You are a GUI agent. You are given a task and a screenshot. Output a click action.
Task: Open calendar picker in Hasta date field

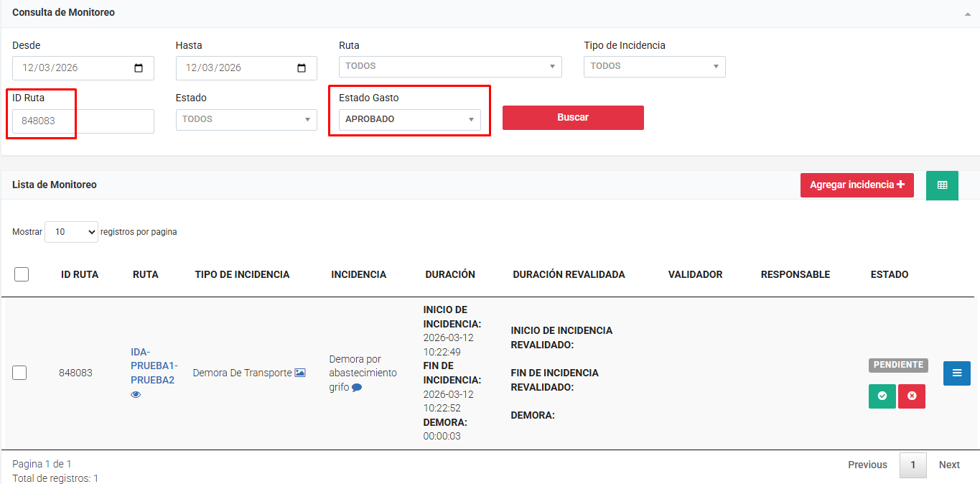coord(302,68)
